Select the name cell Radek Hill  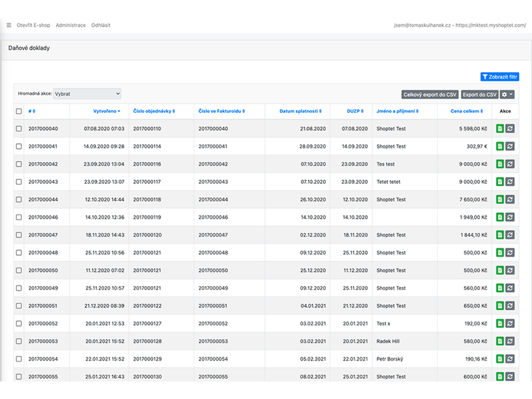388,341
